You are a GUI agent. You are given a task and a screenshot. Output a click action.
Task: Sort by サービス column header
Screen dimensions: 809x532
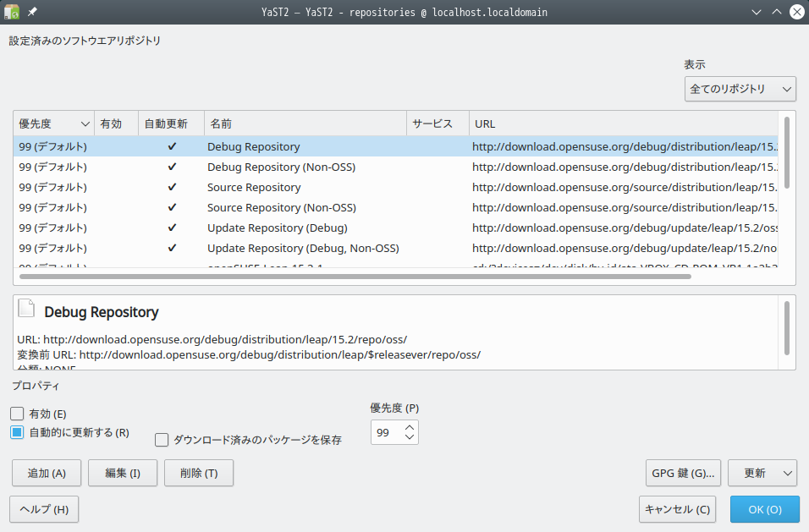(438, 123)
